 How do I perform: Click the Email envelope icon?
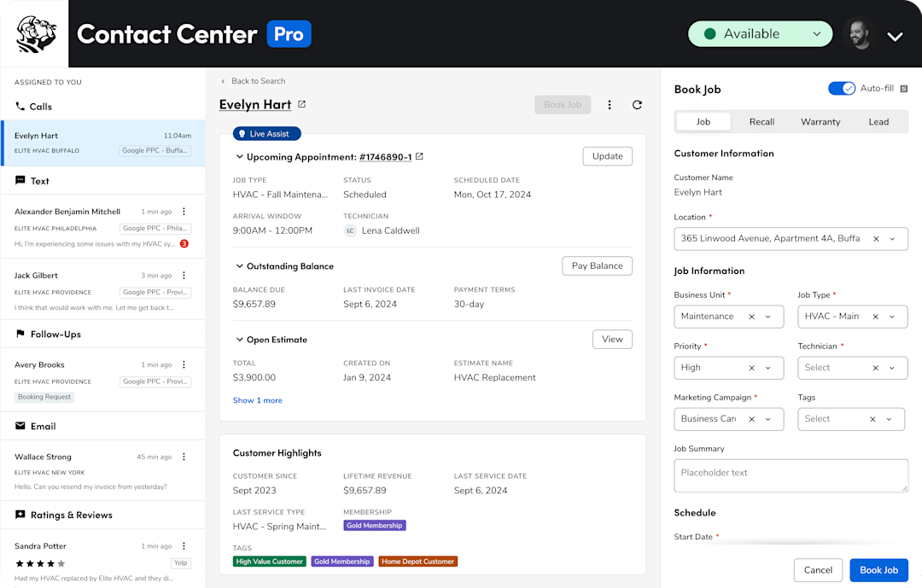(x=20, y=426)
